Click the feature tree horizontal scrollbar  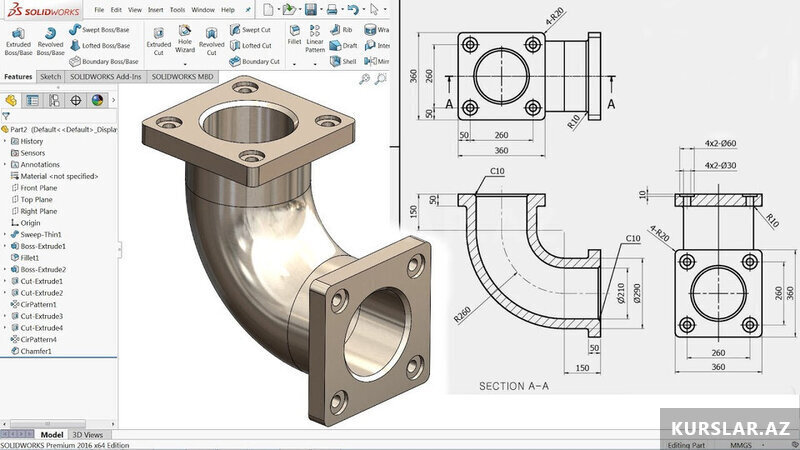[48, 423]
